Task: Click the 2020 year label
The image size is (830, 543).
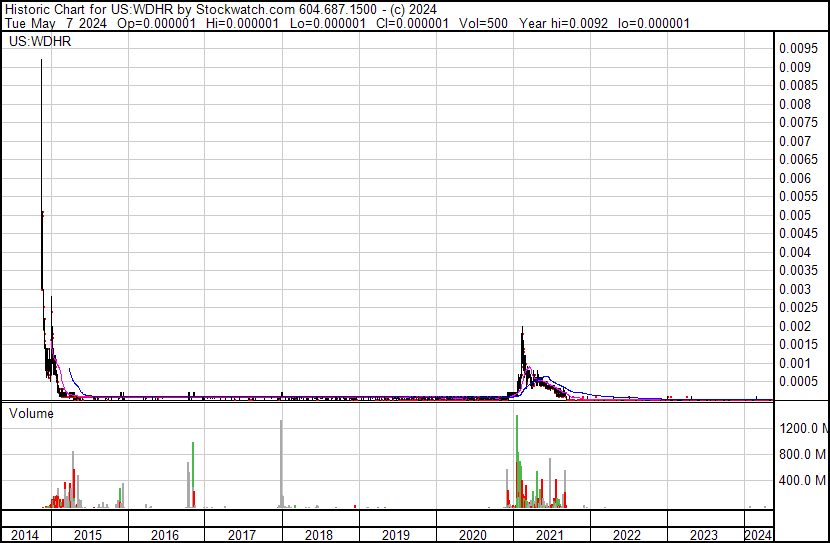Action: pyautogui.click(x=473, y=535)
